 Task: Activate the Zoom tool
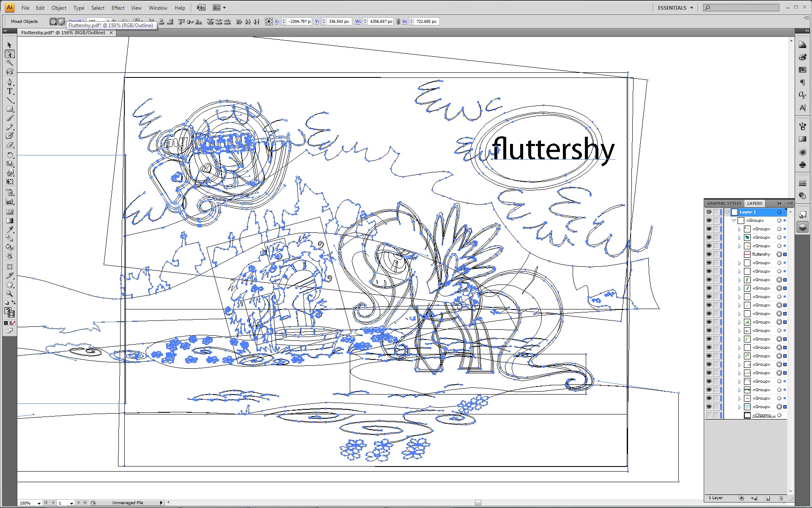point(10,293)
